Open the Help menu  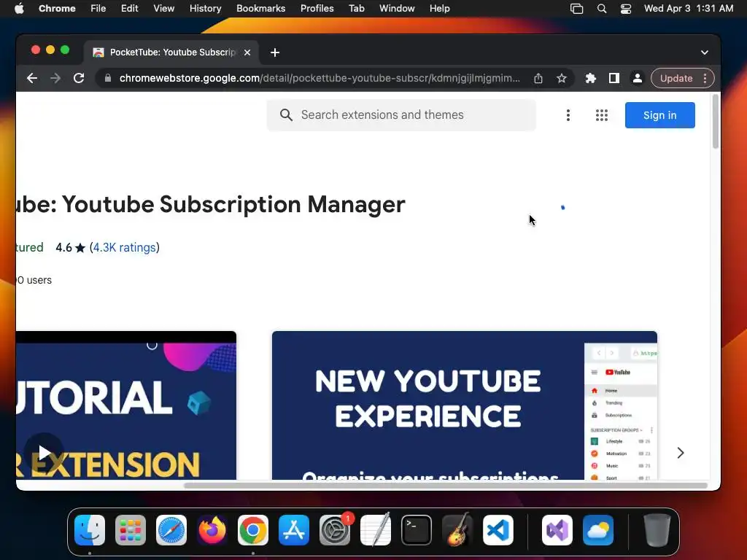click(x=439, y=9)
